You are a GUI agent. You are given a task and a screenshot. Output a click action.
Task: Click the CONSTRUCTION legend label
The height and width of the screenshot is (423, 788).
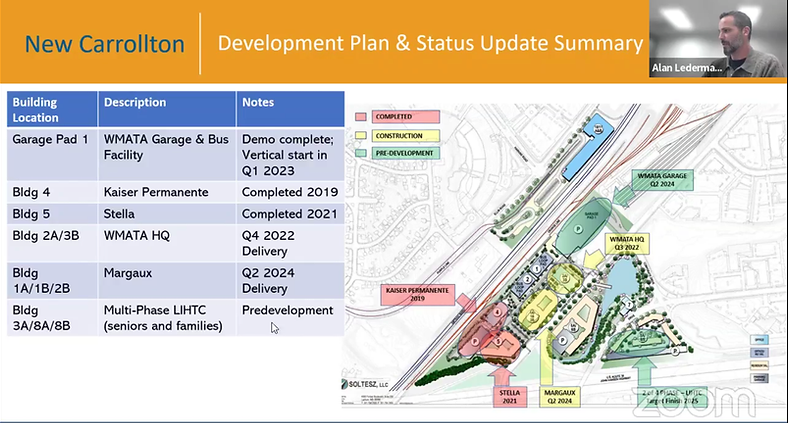pyautogui.click(x=406, y=136)
